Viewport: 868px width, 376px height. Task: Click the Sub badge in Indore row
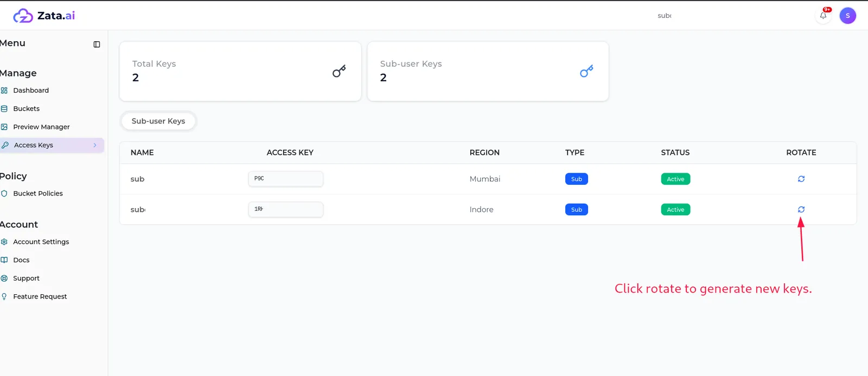(x=577, y=210)
